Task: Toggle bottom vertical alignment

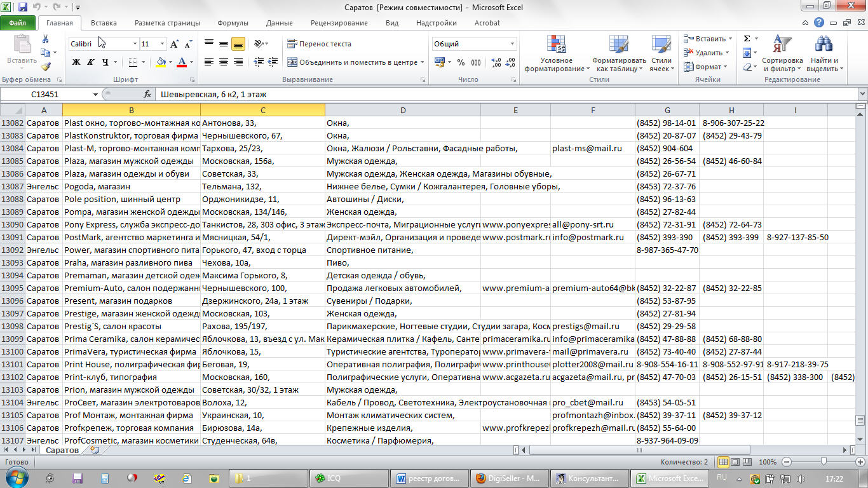Action: [x=238, y=44]
